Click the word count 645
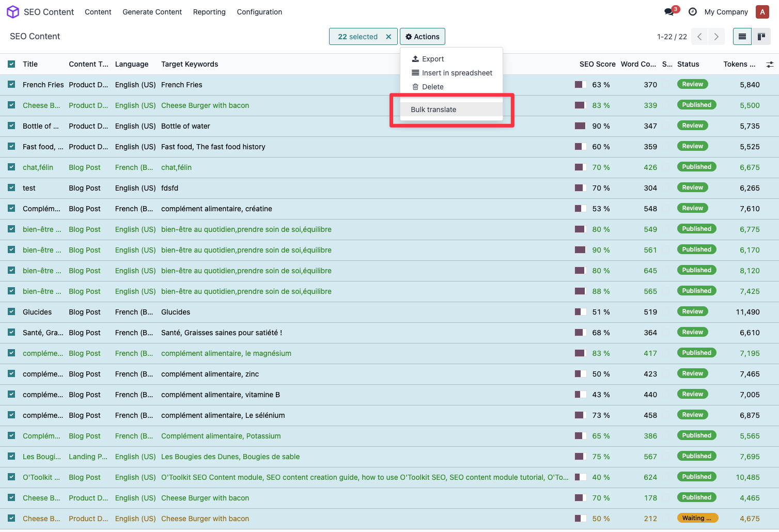 pyautogui.click(x=650, y=271)
